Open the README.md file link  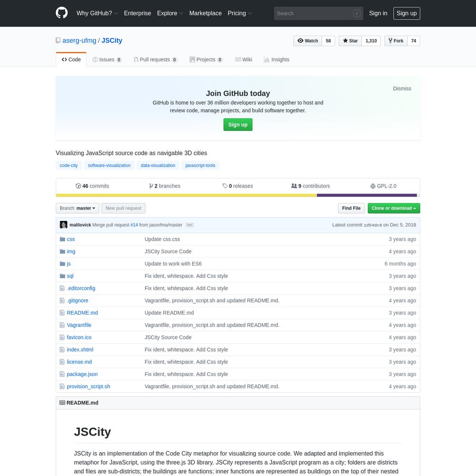[82, 313]
